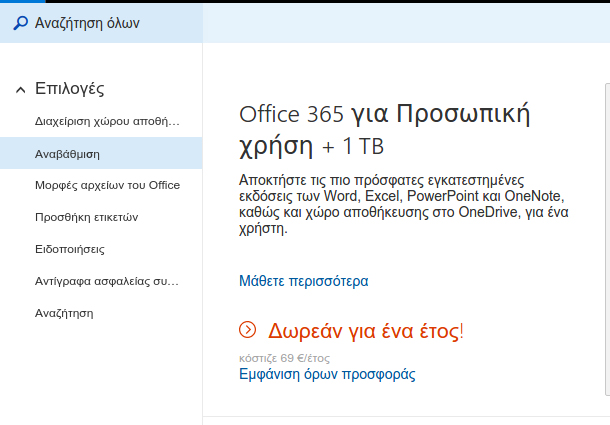610x425 pixels.
Task: Open the Ειδοποιήσεις settings page
Action: point(101,249)
